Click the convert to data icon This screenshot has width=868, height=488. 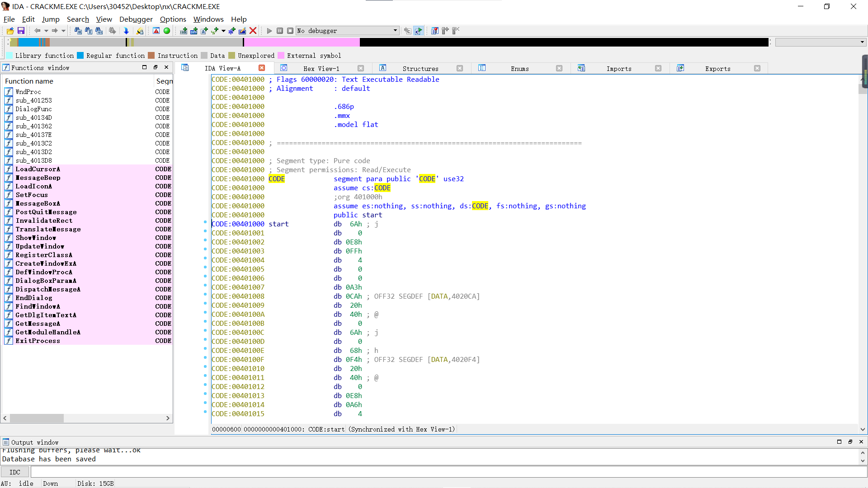click(x=194, y=31)
